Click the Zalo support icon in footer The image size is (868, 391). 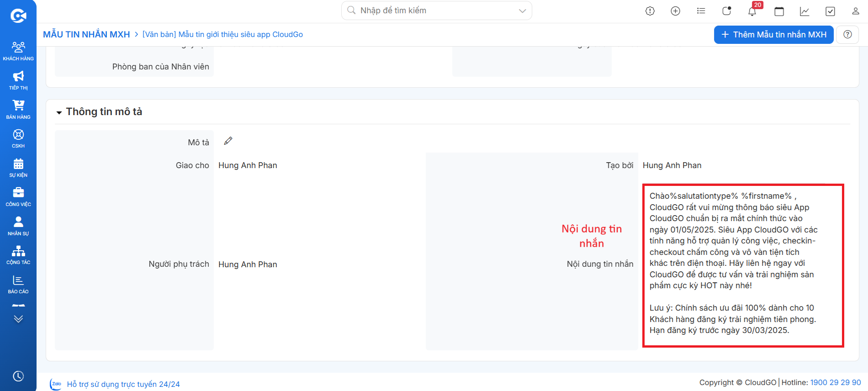click(x=56, y=384)
